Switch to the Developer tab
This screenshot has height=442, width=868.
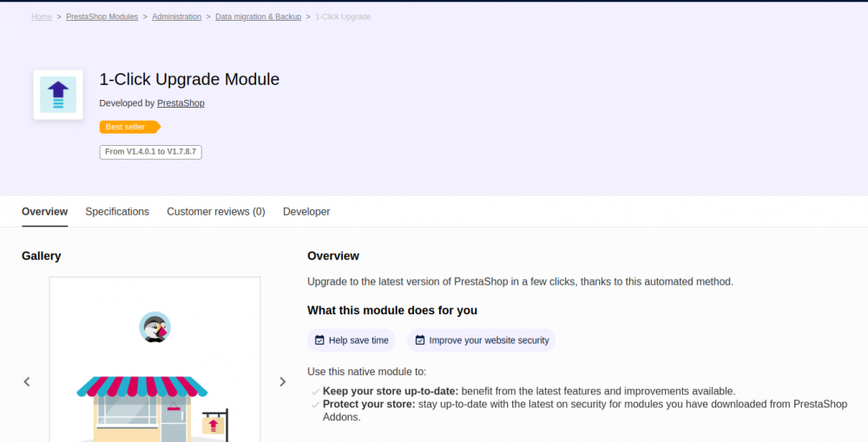point(306,212)
